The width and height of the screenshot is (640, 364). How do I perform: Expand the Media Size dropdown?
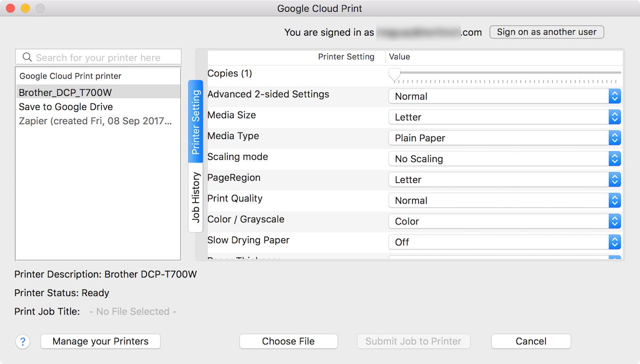[504, 117]
